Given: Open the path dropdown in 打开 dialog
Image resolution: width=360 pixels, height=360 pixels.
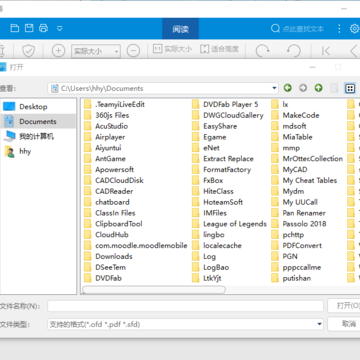Looking at the screenshot, I should click(274, 88).
